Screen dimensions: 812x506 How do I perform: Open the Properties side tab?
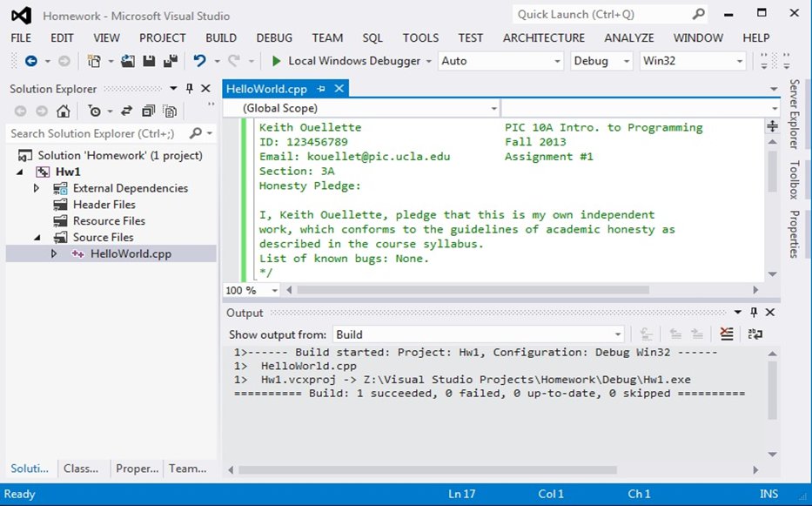[x=794, y=233]
